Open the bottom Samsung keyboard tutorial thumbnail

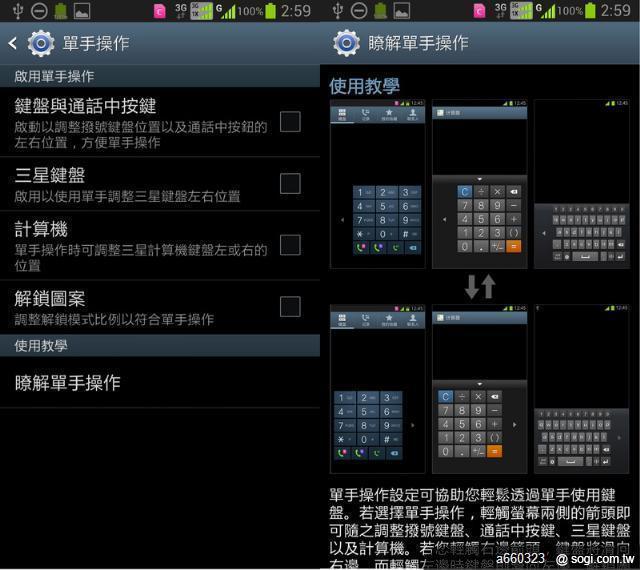point(582,389)
